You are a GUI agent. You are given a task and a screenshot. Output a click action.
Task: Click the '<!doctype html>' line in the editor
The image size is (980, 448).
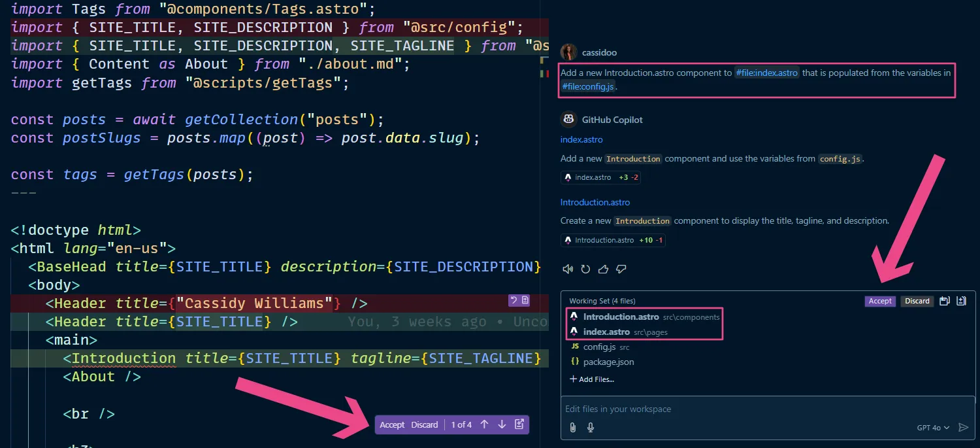[x=76, y=230]
